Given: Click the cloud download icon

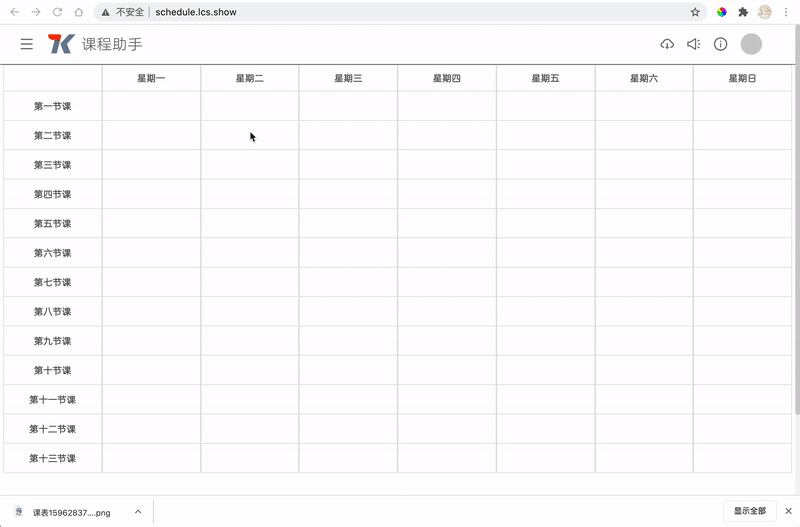Looking at the screenshot, I should (667, 44).
